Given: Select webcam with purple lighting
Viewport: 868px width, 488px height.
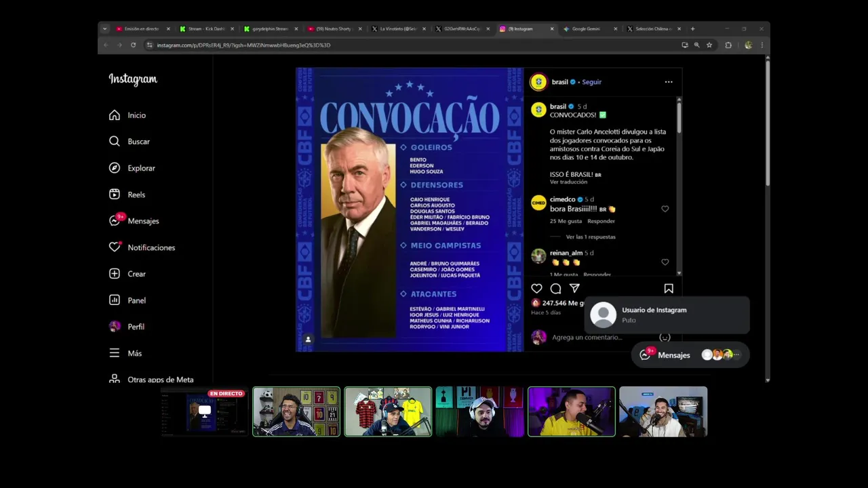Looking at the screenshot, I should [572, 411].
